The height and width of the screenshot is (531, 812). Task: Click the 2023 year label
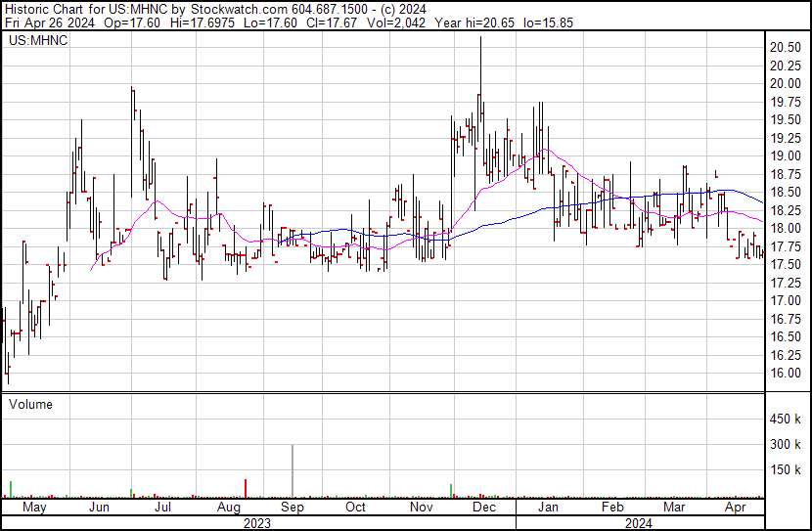[x=257, y=522]
